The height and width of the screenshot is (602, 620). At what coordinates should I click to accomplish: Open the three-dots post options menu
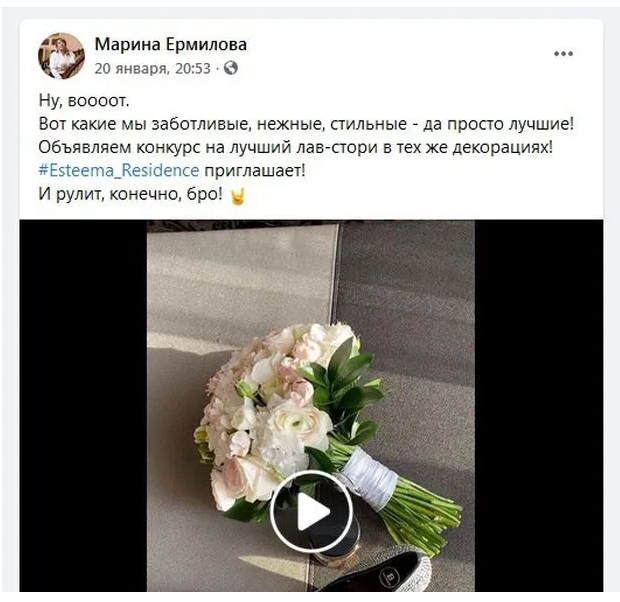tap(563, 54)
